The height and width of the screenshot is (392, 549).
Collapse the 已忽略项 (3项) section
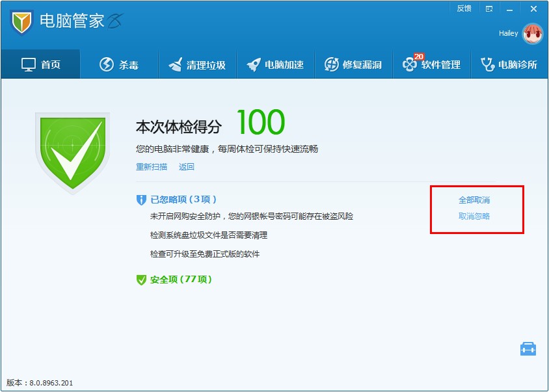point(183,200)
